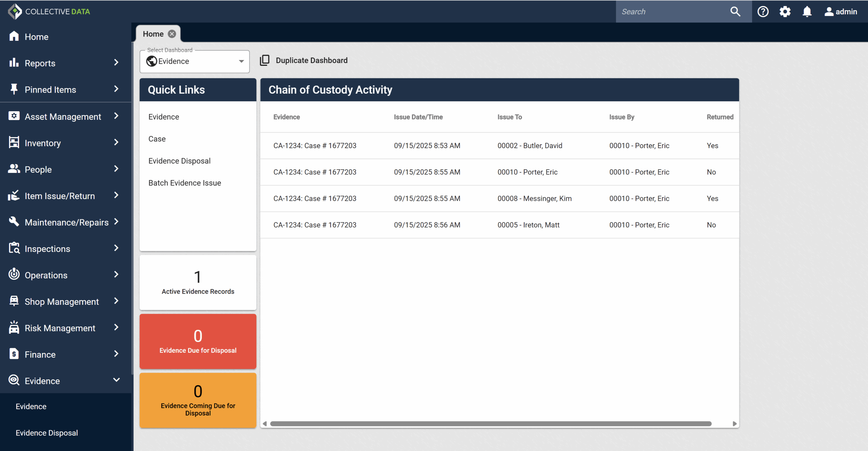Open Evidence Disposal in sidebar submenu
Screen dimensions: 868x451
[x=47, y=433]
